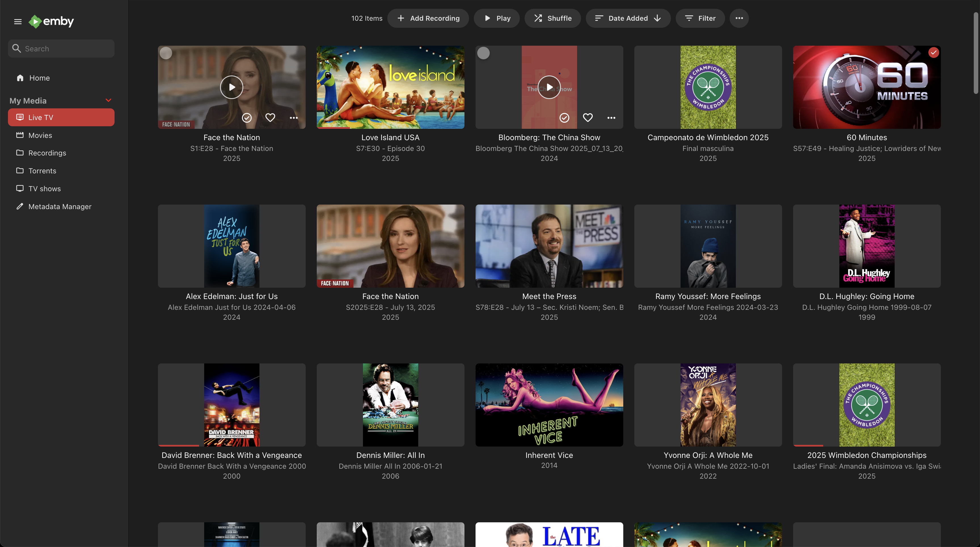This screenshot has height=547, width=980.
Task: Collapse the My Media section chevron
Action: [108, 100]
